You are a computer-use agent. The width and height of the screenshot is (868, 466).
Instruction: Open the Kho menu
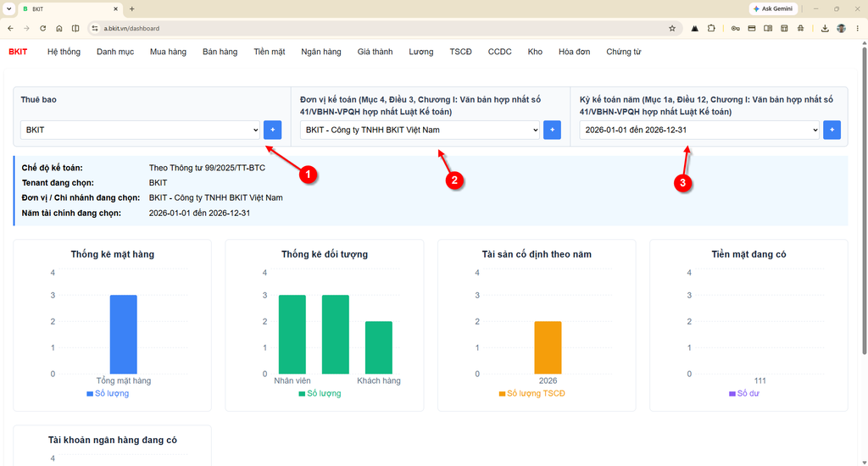tap(535, 52)
